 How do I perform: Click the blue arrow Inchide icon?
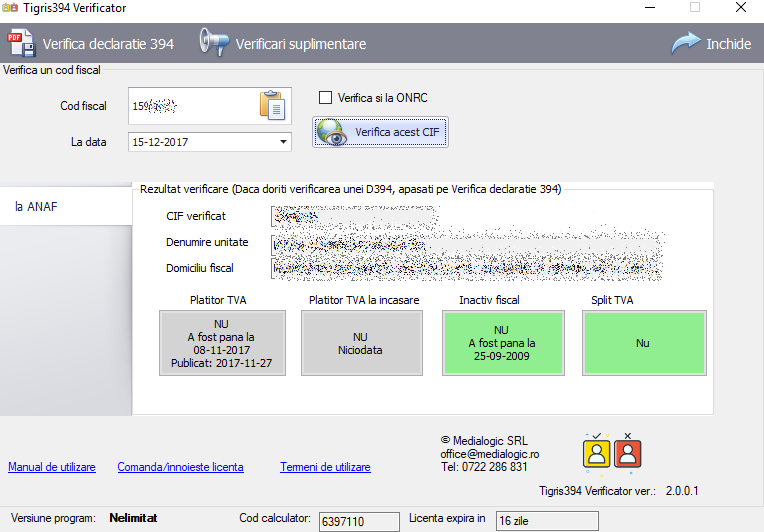(x=686, y=43)
